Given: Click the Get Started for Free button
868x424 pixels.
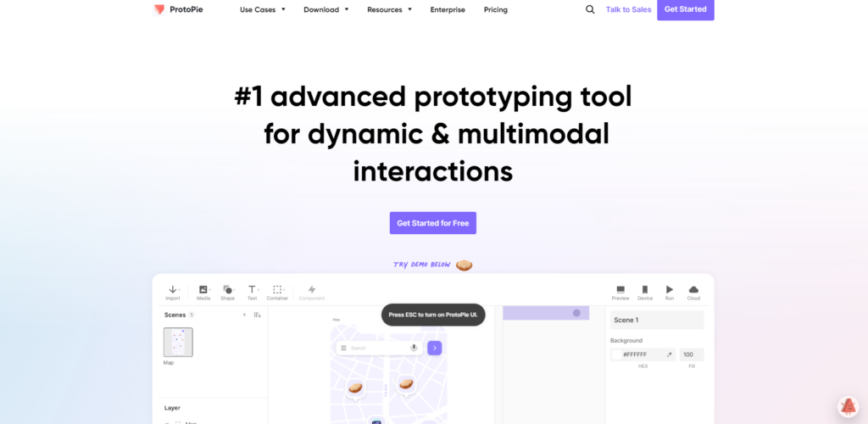Looking at the screenshot, I should (x=433, y=223).
